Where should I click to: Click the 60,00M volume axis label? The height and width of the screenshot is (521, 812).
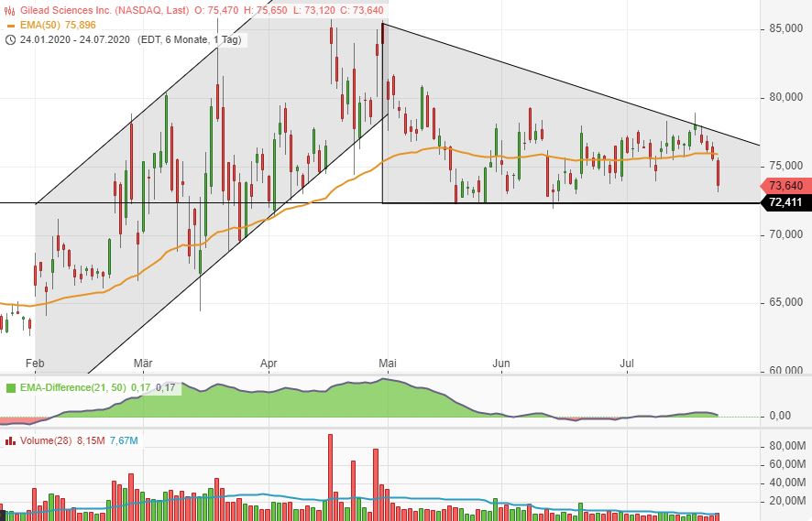pyautogui.click(x=786, y=464)
